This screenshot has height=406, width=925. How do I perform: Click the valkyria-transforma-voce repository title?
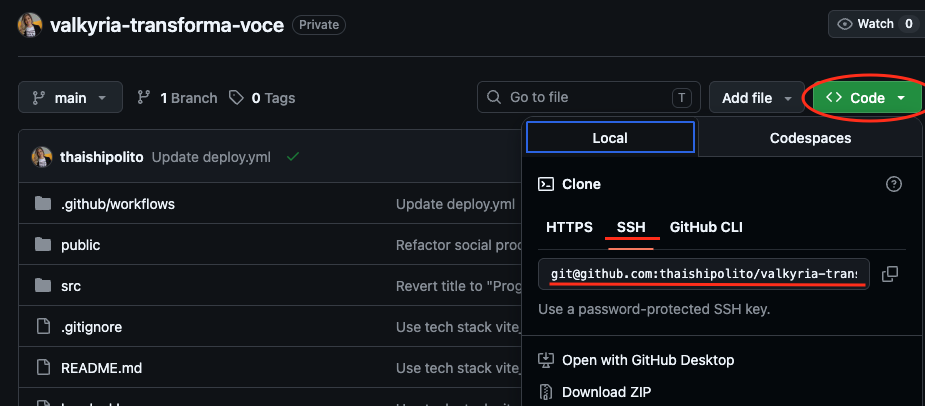pos(167,25)
